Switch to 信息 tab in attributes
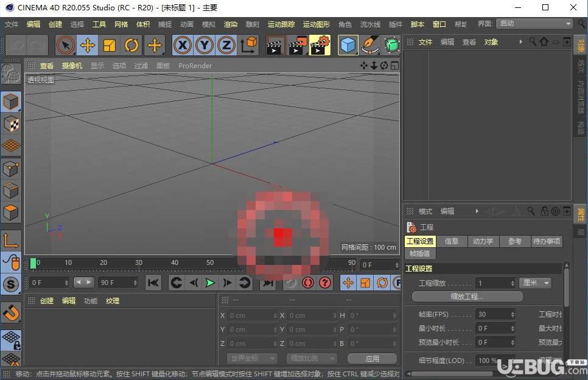This screenshot has height=380, width=588. (452, 241)
